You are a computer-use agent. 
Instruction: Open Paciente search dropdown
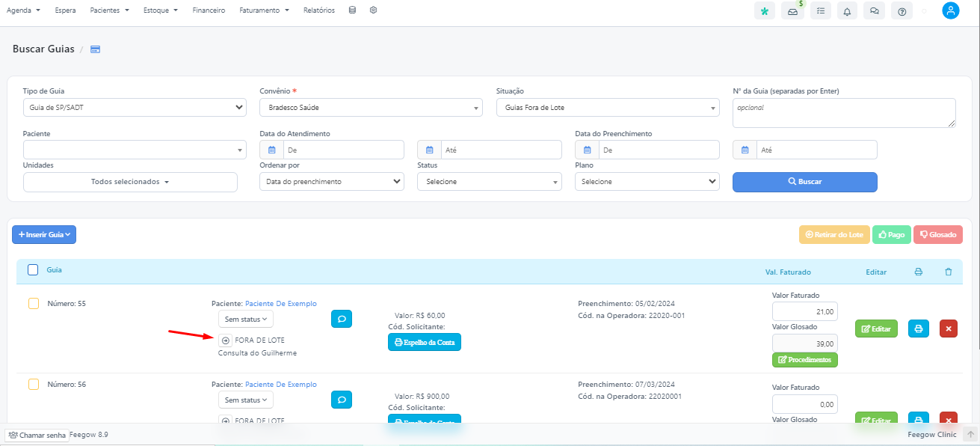(x=135, y=150)
